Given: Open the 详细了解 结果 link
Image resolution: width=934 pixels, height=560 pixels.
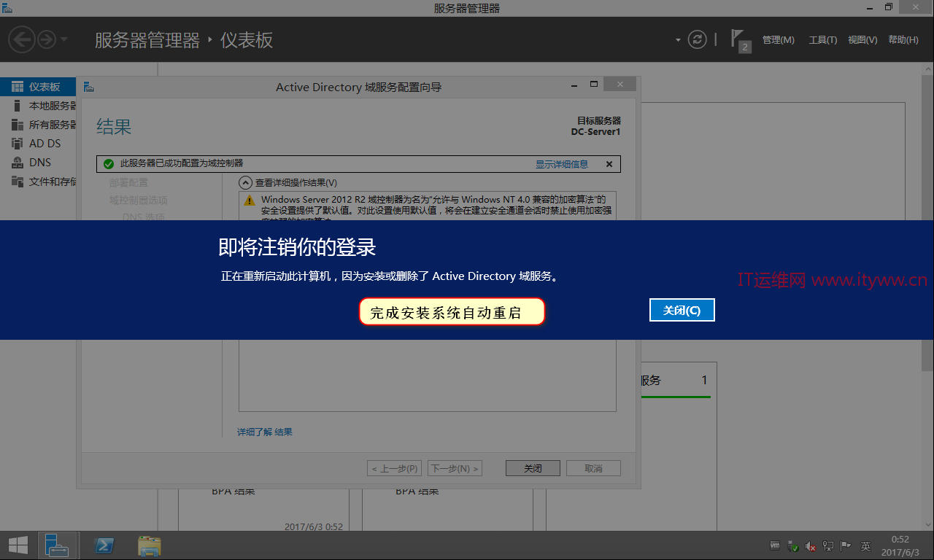Looking at the screenshot, I should pyautogui.click(x=265, y=432).
